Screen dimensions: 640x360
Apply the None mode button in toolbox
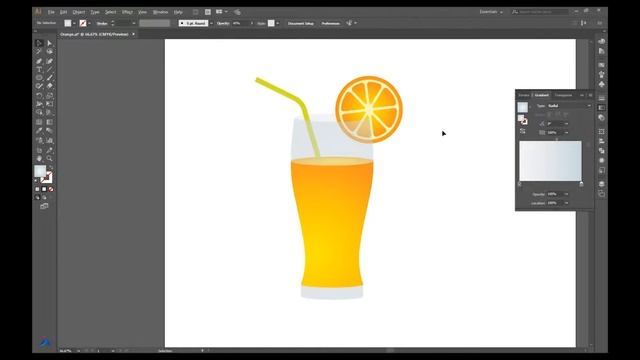51,189
